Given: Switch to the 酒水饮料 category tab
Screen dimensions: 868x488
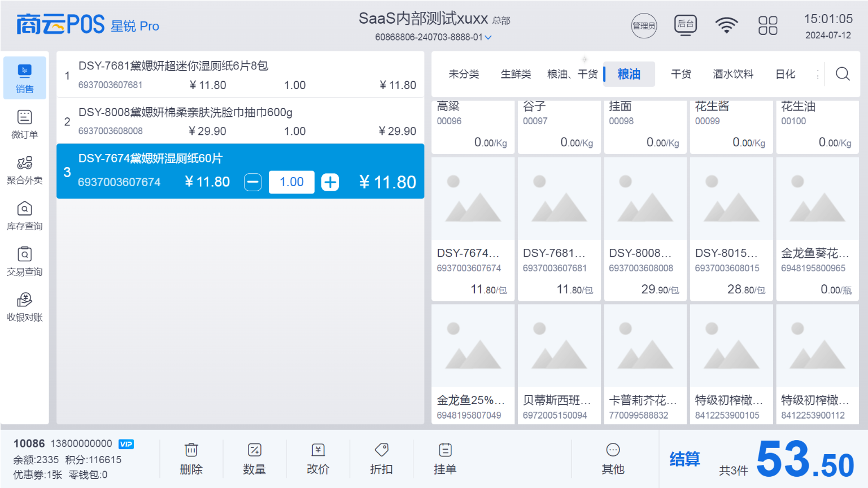Looking at the screenshot, I should click(x=733, y=74).
